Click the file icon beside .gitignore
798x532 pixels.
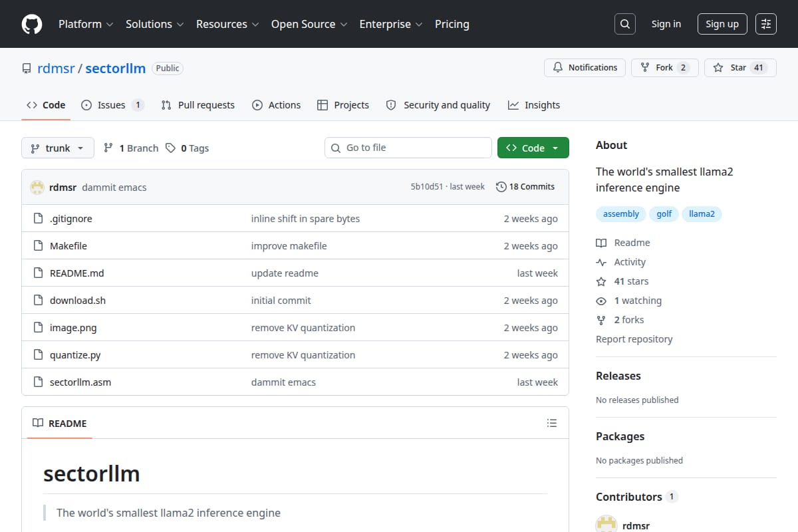tap(38, 219)
